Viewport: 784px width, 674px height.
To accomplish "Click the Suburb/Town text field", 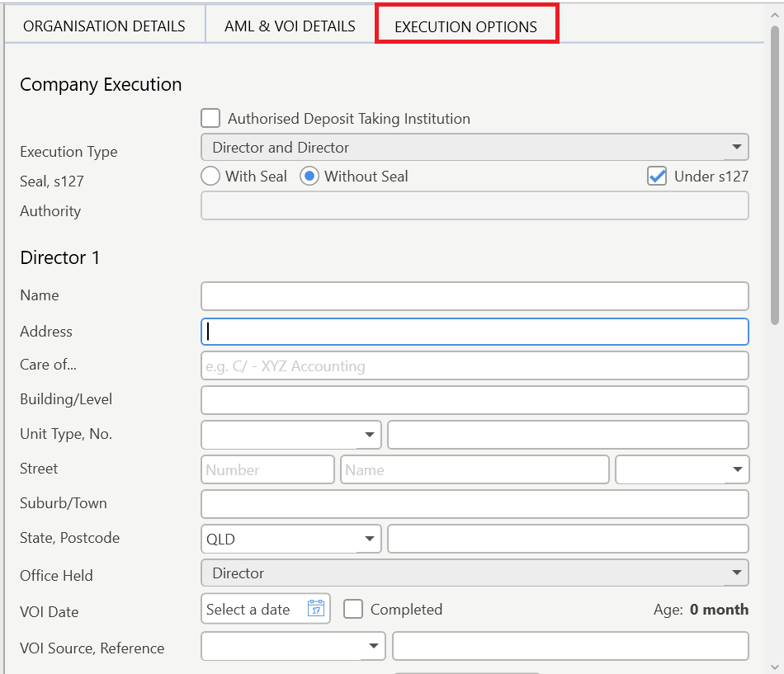I will click(475, 503).
